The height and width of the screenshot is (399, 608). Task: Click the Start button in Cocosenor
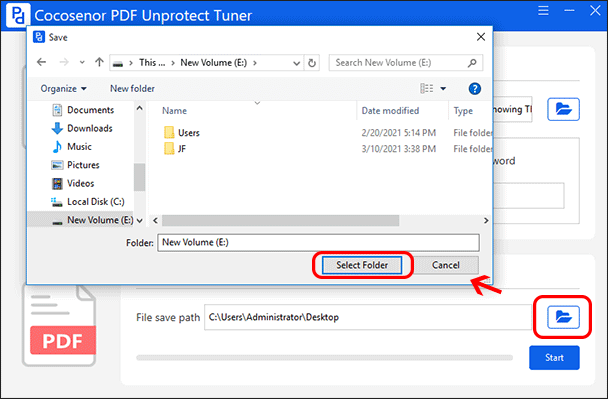coord(554,358)
